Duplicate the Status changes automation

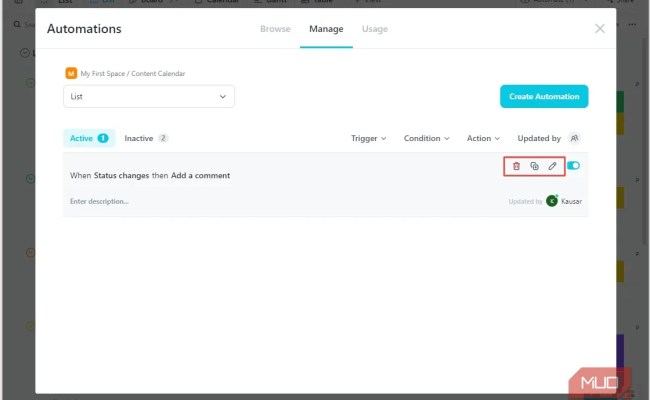point(534,166)
